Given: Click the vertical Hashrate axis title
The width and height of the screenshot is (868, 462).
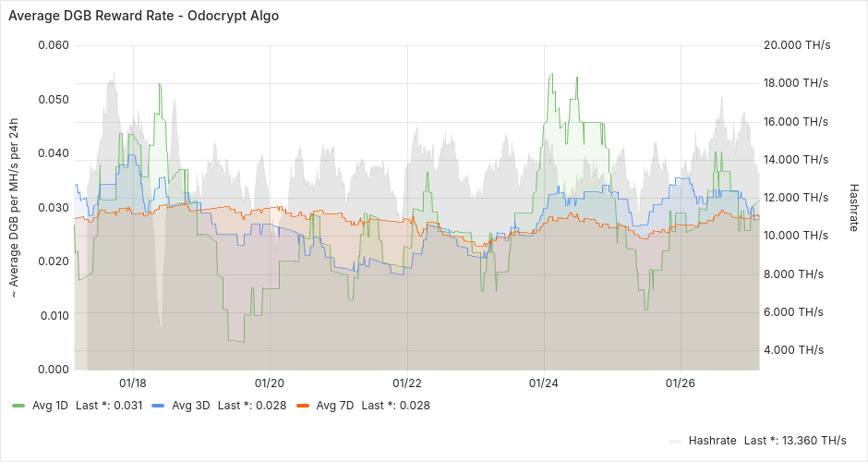Looking at the screenshot, I should point(854,206).
